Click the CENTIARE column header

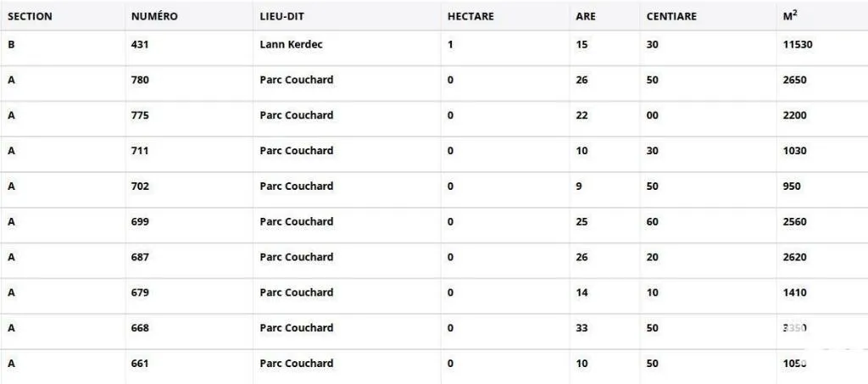point(671,17)
